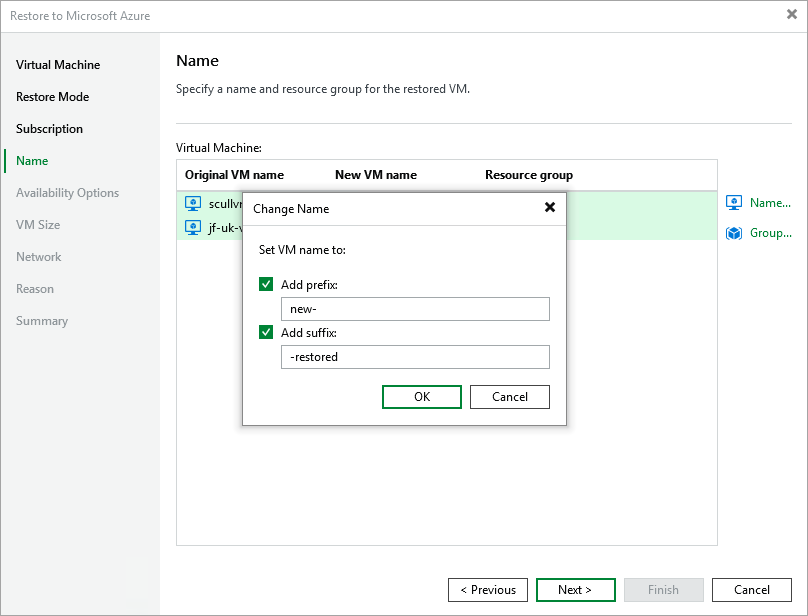Close the Restore to Microsoft Azure window
Screen dimensions: 808x616
click(792, 14)
